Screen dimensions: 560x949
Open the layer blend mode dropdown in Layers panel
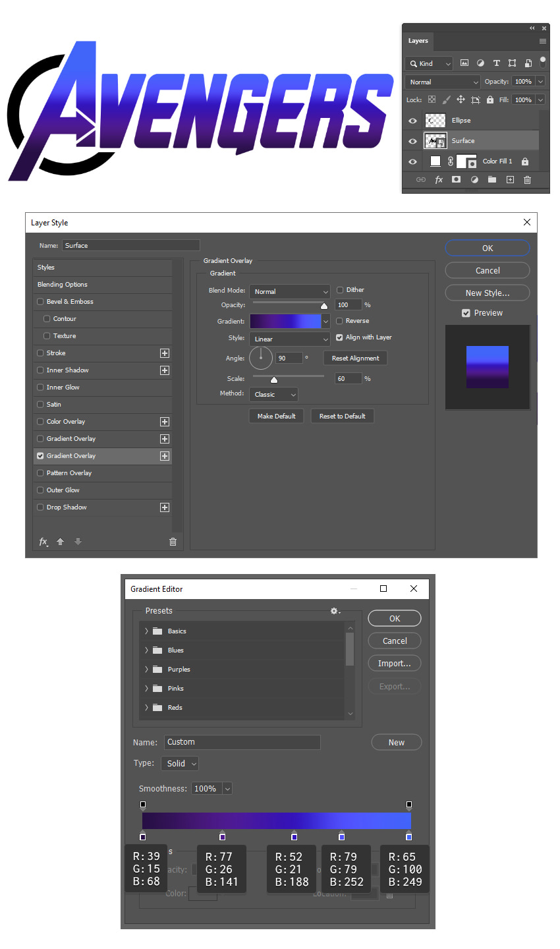tap(442, 82)
